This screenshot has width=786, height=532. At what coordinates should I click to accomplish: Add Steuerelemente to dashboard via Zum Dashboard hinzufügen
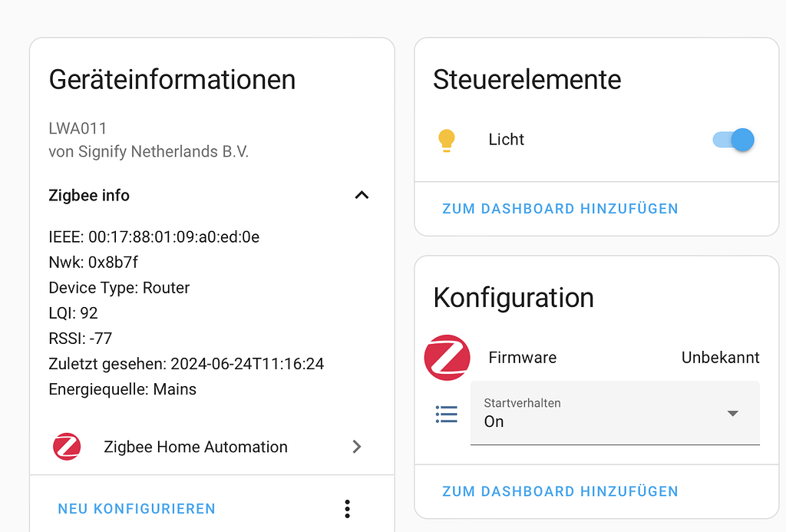[x=560, y=209]
